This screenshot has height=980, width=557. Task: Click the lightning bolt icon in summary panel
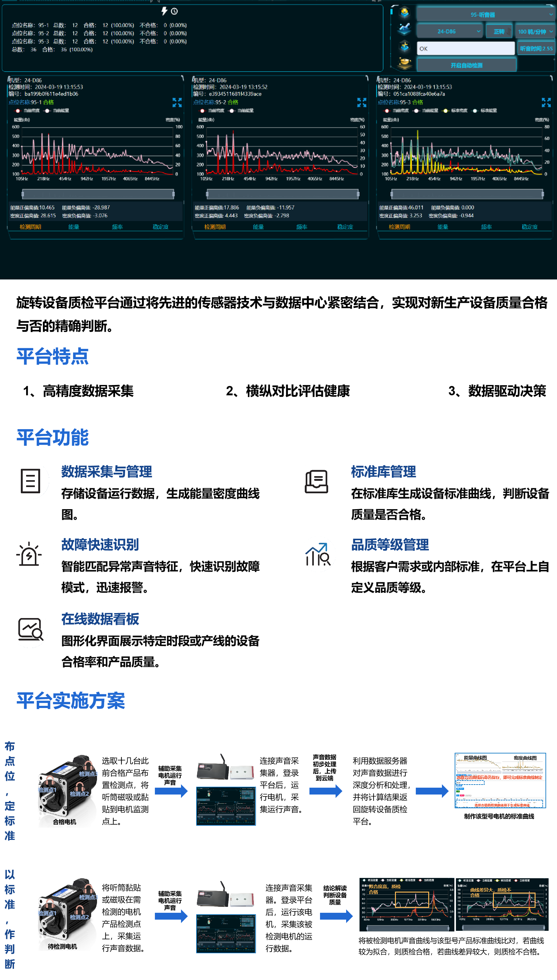[164, 11]
